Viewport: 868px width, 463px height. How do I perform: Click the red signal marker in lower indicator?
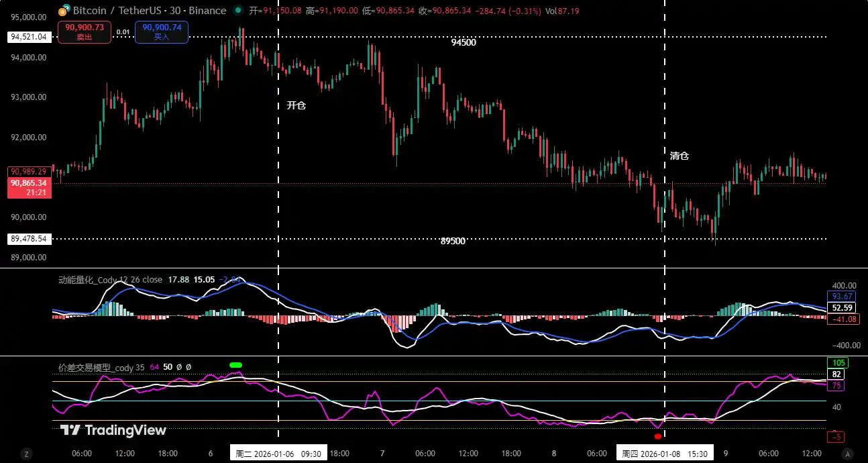[x=657, y=436]
